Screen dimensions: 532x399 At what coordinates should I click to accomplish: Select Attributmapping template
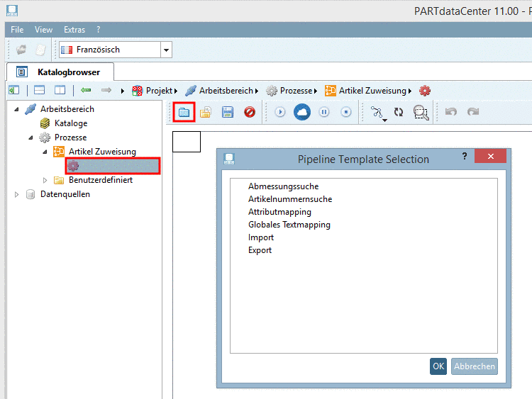pos(279,212)
